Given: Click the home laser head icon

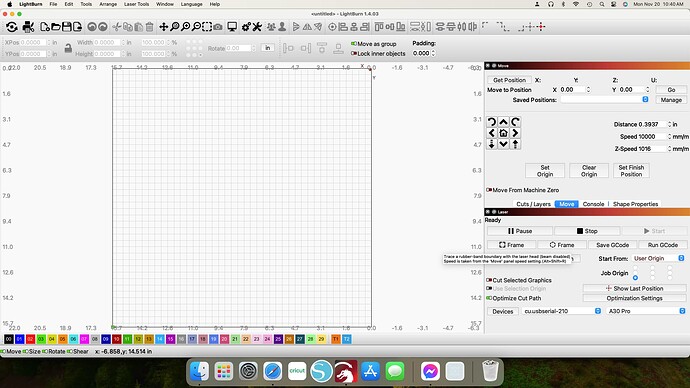Looking at the screenshot, I should tap(503, 133).
